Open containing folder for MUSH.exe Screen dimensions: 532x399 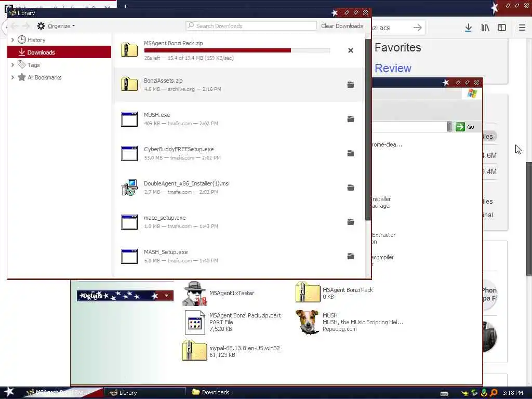351,119
